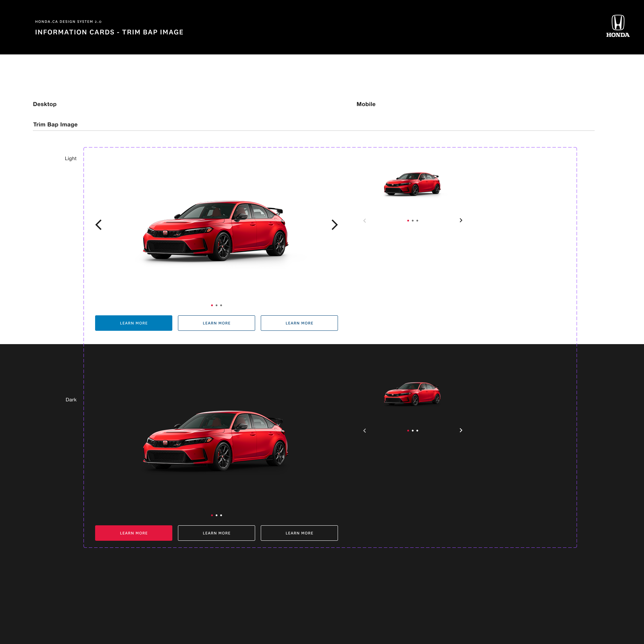Go to next image in light desktop carousel
The width and height of the screenshot is (644, 644).
click(334, 225)
